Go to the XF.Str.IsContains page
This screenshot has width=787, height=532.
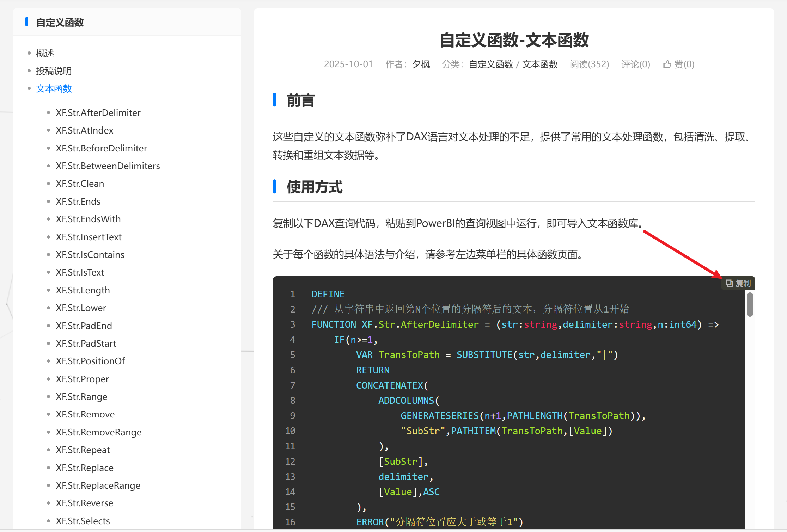90,255
